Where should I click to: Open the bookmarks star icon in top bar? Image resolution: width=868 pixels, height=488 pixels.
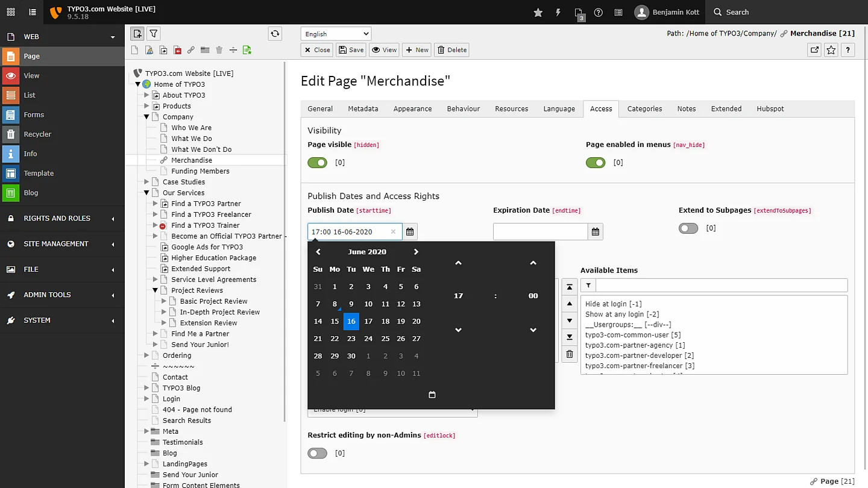tap(538, 12)
